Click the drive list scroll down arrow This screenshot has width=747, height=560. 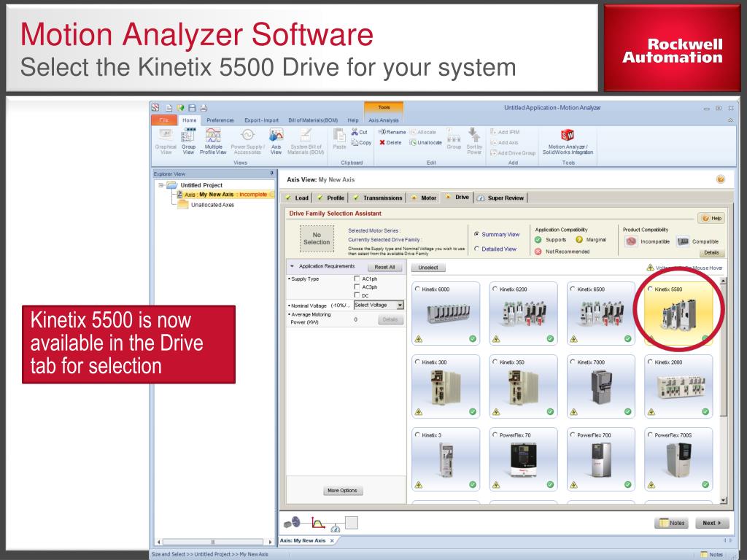coord(724,500)
